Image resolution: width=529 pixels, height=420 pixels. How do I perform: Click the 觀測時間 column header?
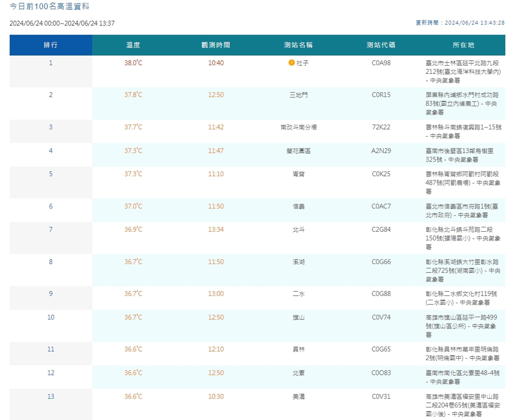(216, 45)
